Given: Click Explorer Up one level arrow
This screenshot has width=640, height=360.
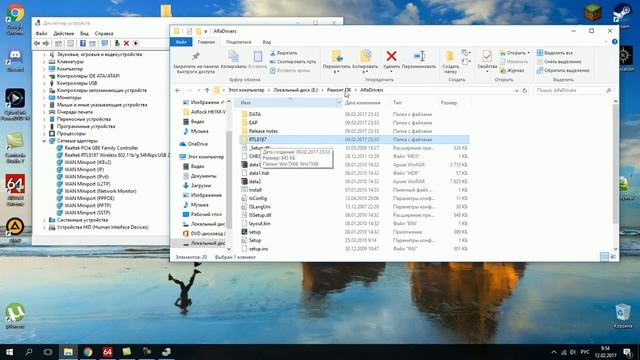Looking at the screenshot, I should coord(207,90).
